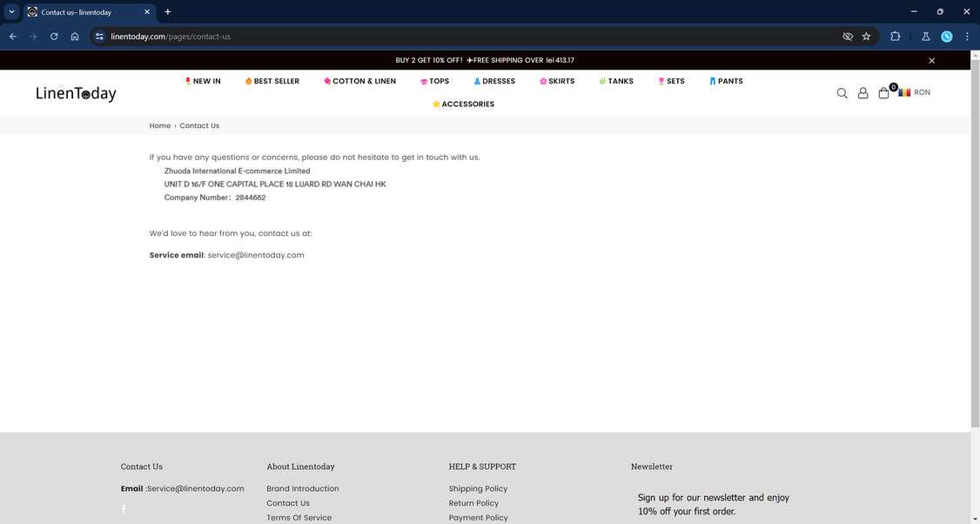Open the RON currency selector
Viewport: 980px width, 524px height.
[916, 91]
